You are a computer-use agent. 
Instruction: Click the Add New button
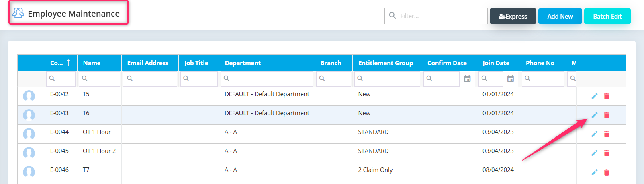tap(560, 16)
